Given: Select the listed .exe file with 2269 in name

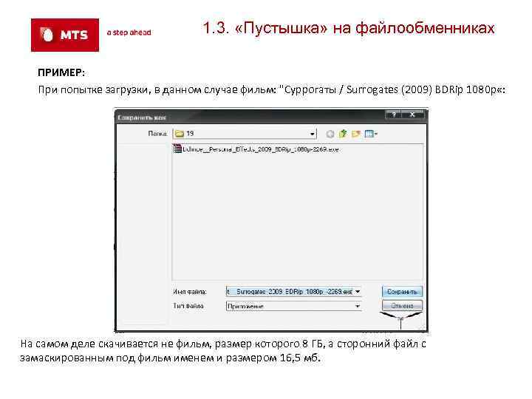Looking at the screenshot, I should coord(256,149).
